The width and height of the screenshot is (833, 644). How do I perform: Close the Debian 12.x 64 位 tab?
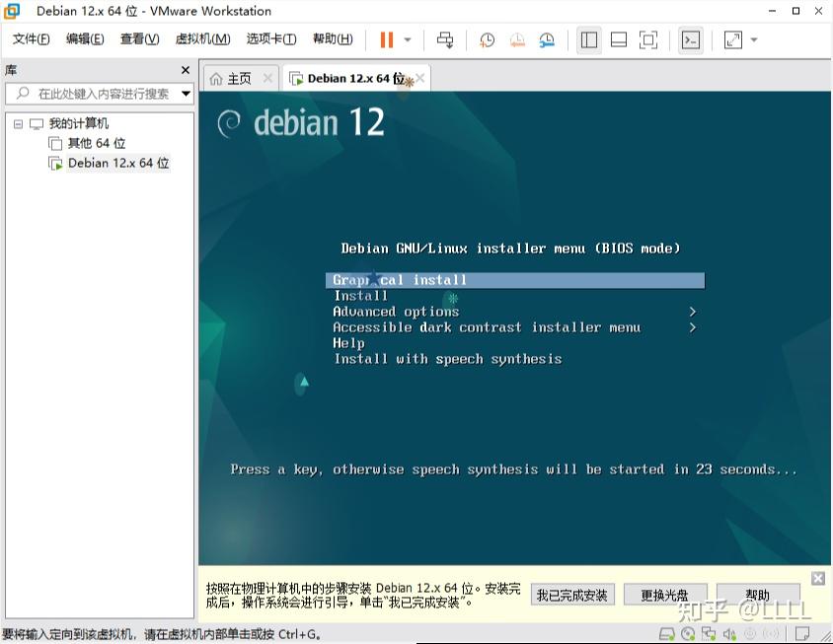point(420,79)
